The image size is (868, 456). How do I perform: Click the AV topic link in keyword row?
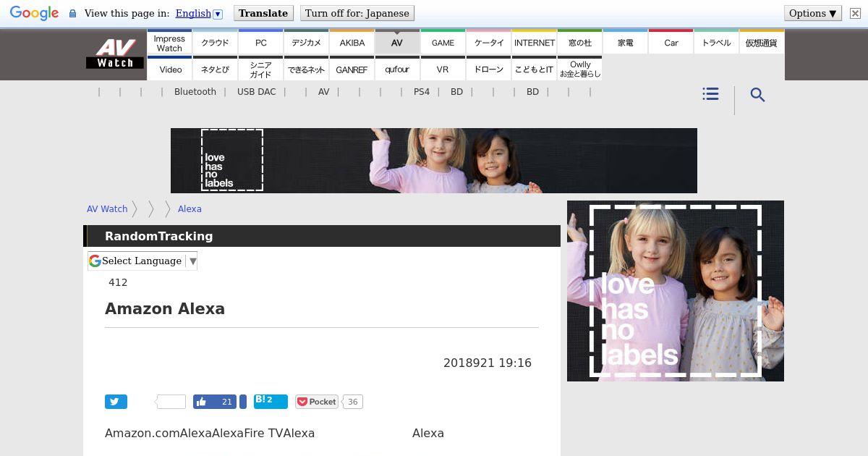click(x=323, y=92)
